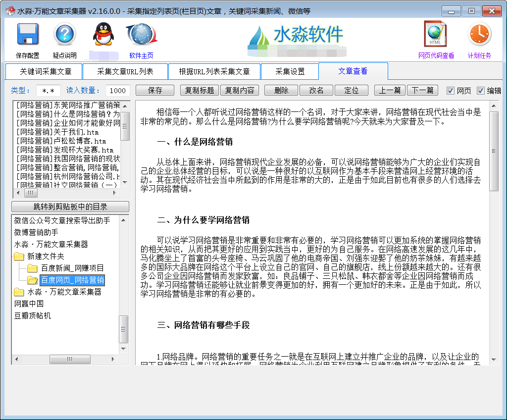
Task: Select the 新建文件夹 folder icon
Action: 19,257
